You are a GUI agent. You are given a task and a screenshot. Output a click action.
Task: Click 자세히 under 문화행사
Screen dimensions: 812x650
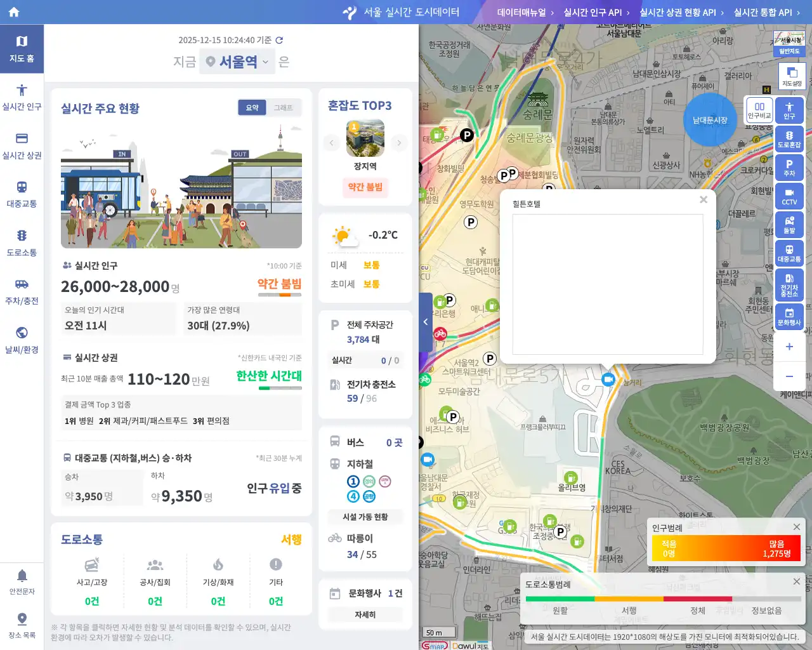(x=365, y=614)
